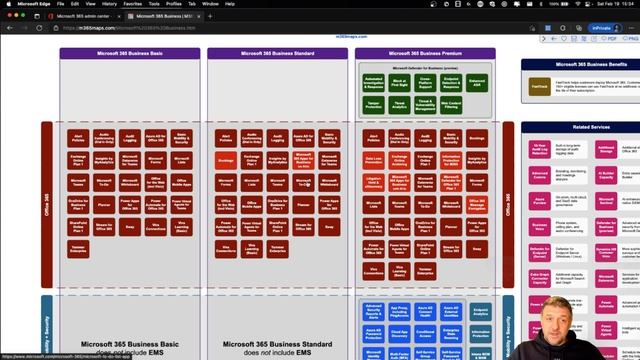The image size is (640, 360).
Task: Open Sway tile in Business Basic column
Action: pyautogui.click(x=130, y=227)
